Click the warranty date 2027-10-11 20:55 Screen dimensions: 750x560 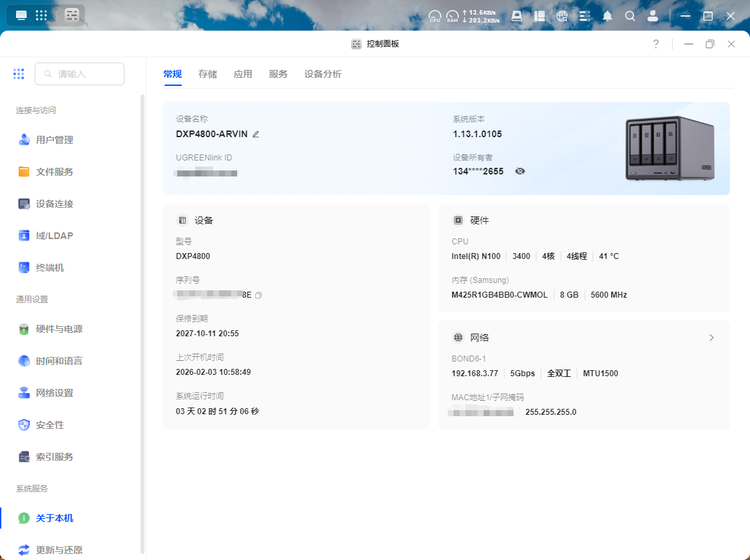[207, 334]
